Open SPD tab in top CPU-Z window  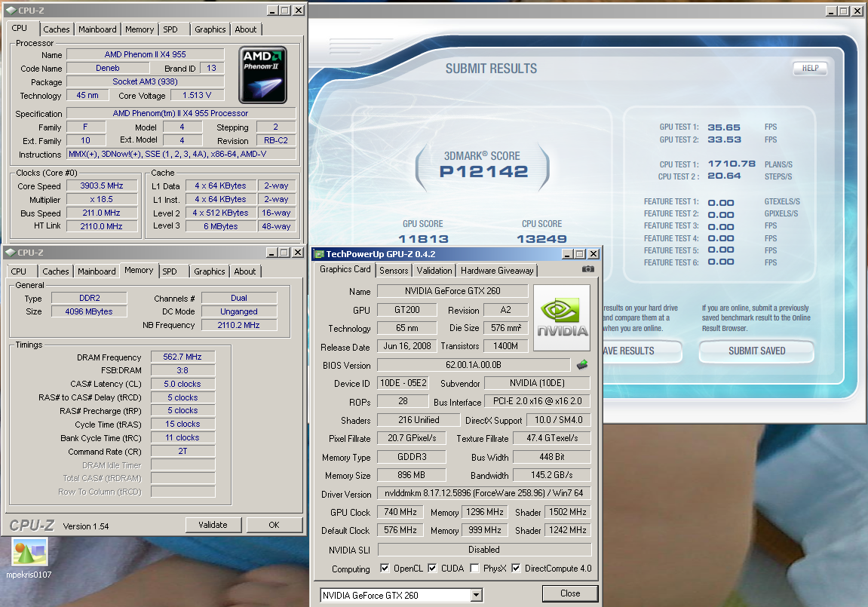point(170,29)
